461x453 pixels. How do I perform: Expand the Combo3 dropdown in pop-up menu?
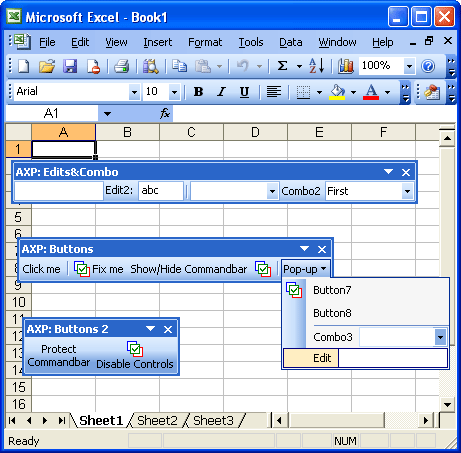coord(440,337)
